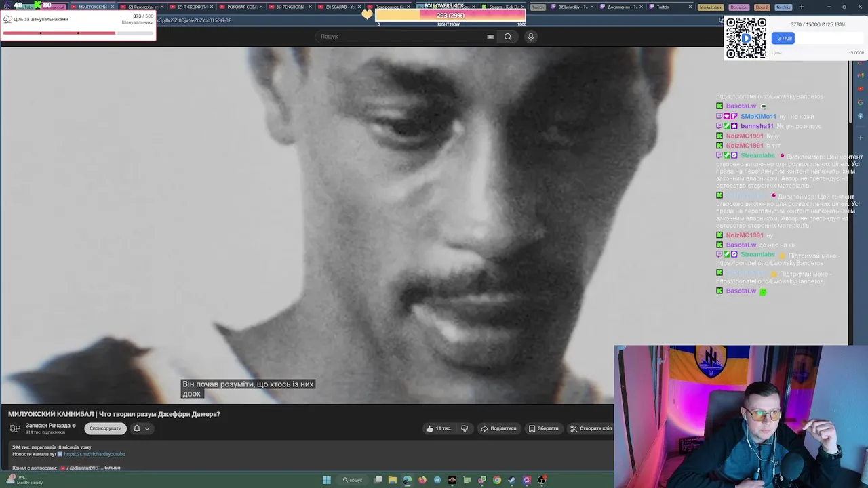Expand description with …більше

click(111, 468)
